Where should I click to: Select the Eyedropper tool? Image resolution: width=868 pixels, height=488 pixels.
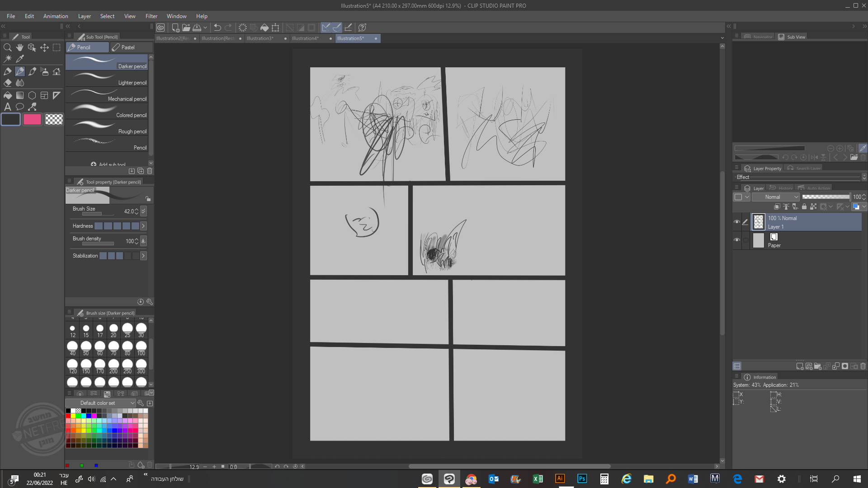pos(20,59)
